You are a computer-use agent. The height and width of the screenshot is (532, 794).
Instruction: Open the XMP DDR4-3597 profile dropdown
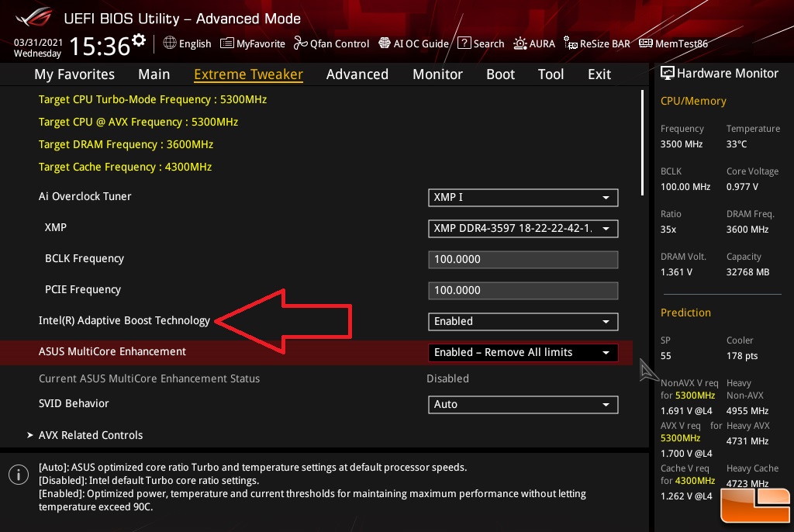(523, 229)
